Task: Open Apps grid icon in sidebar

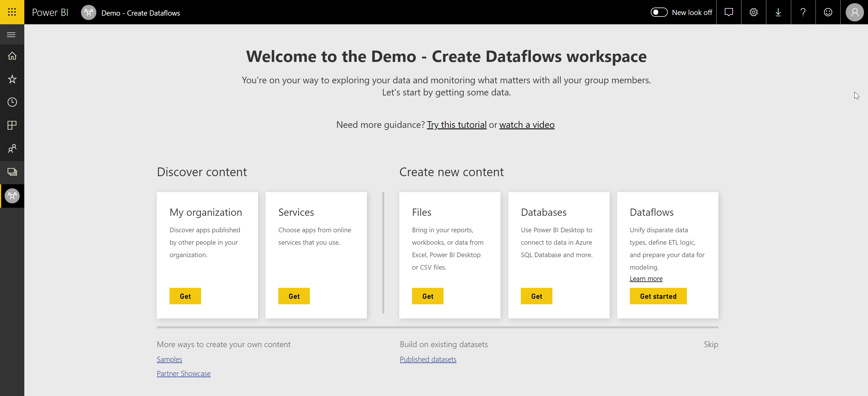Action: 12,125
